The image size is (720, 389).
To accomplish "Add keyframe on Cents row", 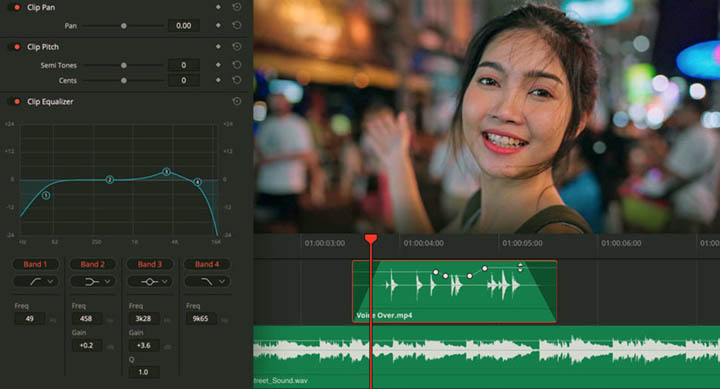I will coord(218,80).
